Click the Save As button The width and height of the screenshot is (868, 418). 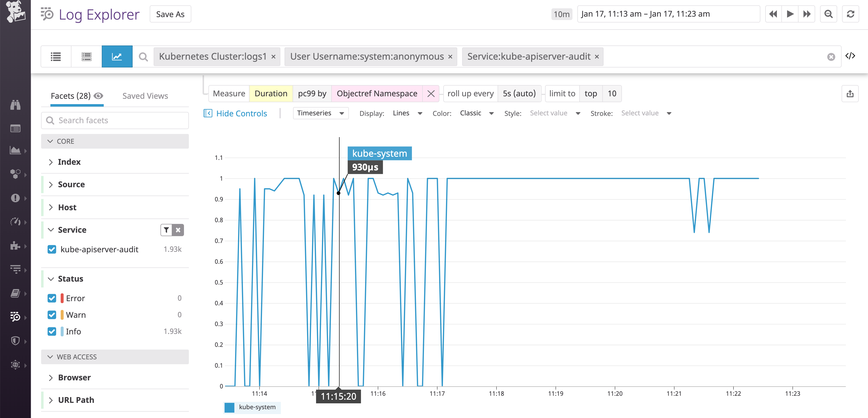170,14
